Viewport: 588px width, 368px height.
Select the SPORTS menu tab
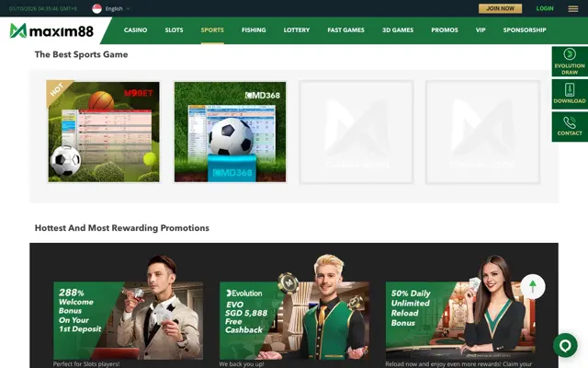coord(212,30)
